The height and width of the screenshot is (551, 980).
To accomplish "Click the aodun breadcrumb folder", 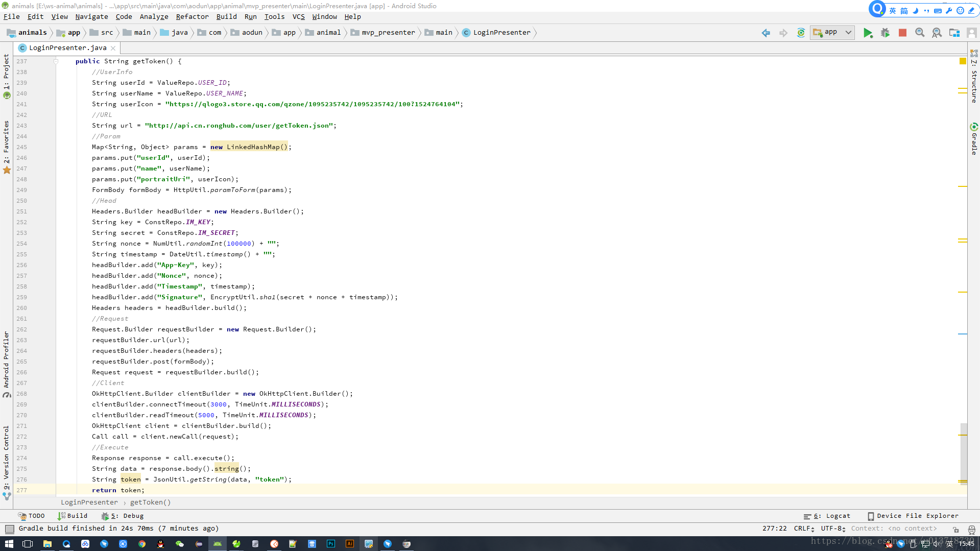I will 247,33.
